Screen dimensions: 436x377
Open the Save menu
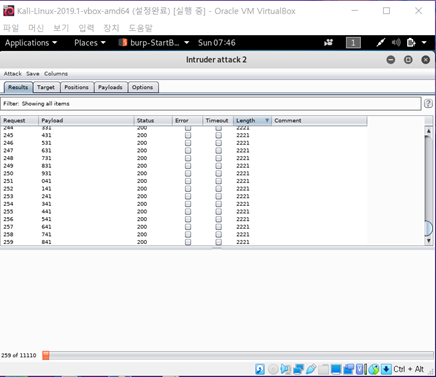33,74
